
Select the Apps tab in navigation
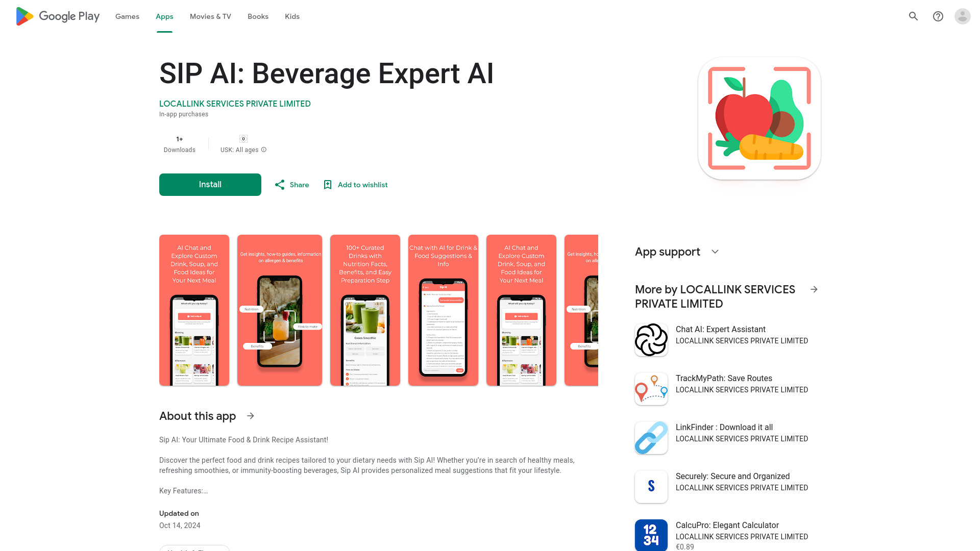tap(164, 16)
